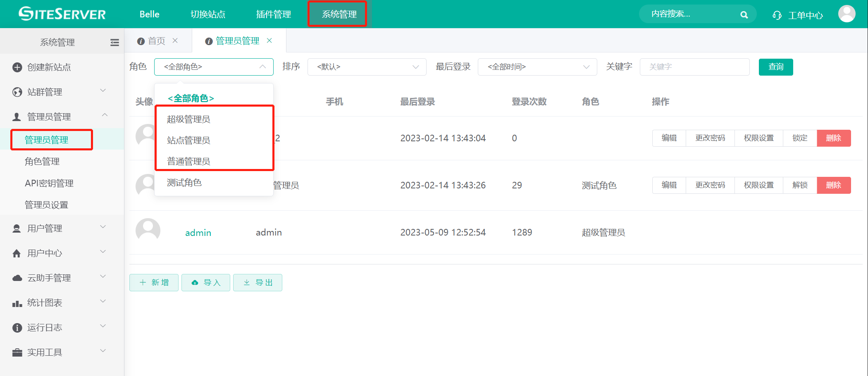Click the 新增 add button

pyautogui.click(x=153, y=282)
